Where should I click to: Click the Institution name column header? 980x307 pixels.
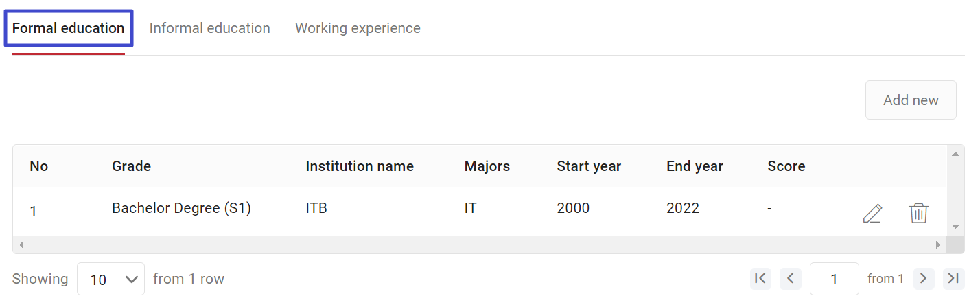click(x=360, y=166)
